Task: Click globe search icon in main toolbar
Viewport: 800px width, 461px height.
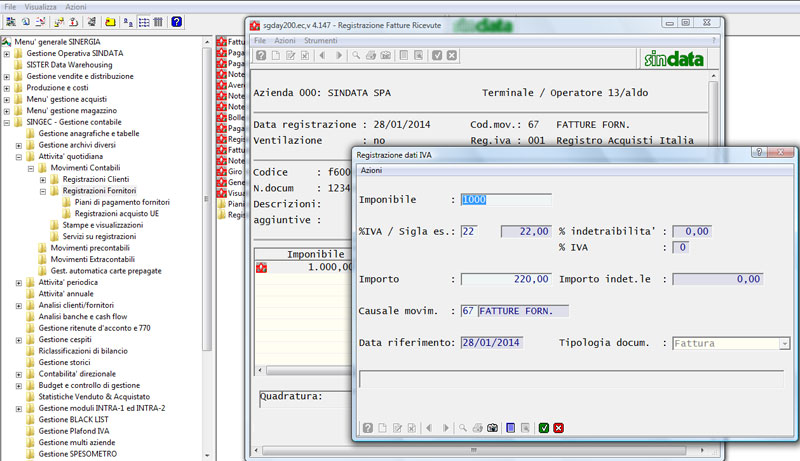Action: coord(26,22)
